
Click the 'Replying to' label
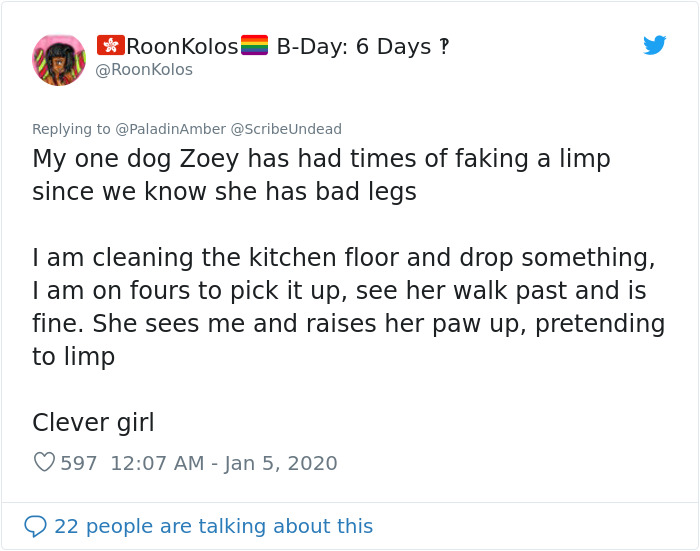coord(71,129)
